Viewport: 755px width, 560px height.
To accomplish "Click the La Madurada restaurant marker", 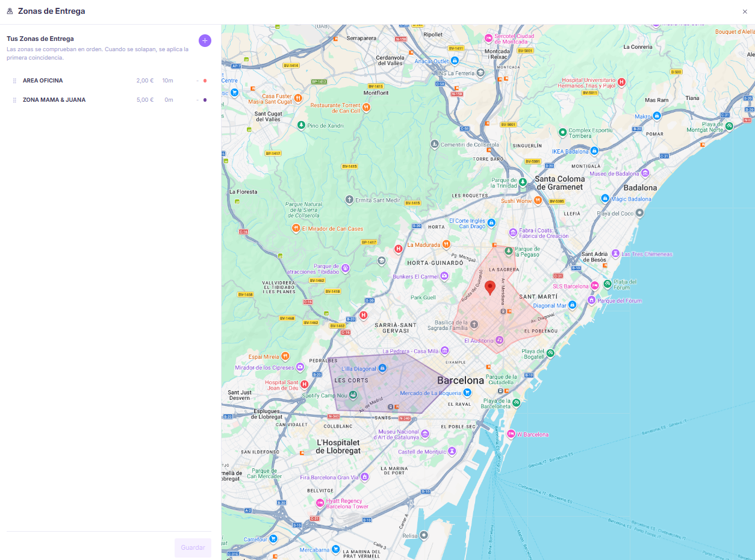I will (x=446, y=244).
